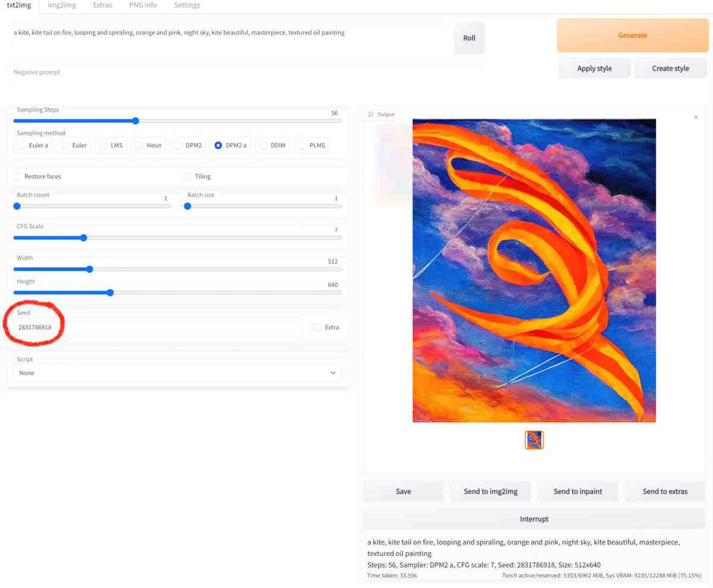The width and height of the screenshot is (713, 588).
Task: Click the CFG Scale slider handle
Action: pyautogui.click(x=84, y=238)
